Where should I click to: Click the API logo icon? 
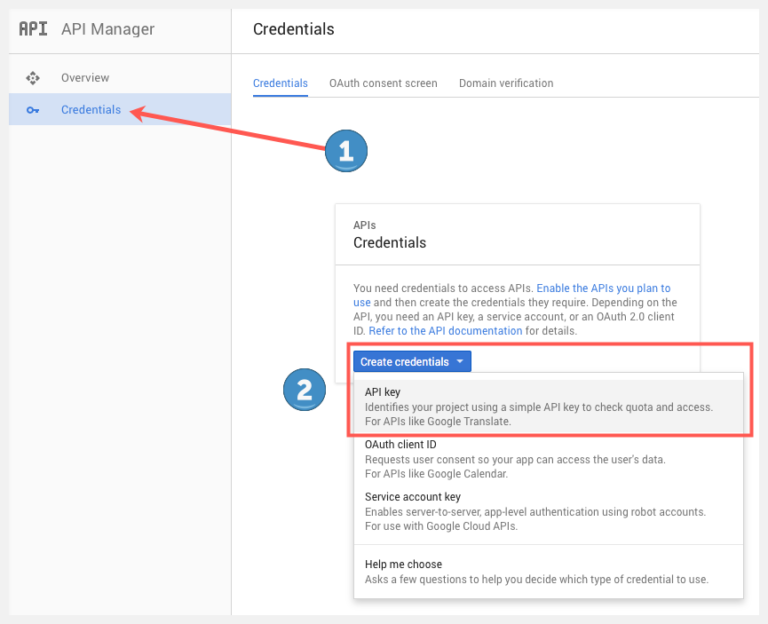33,29
